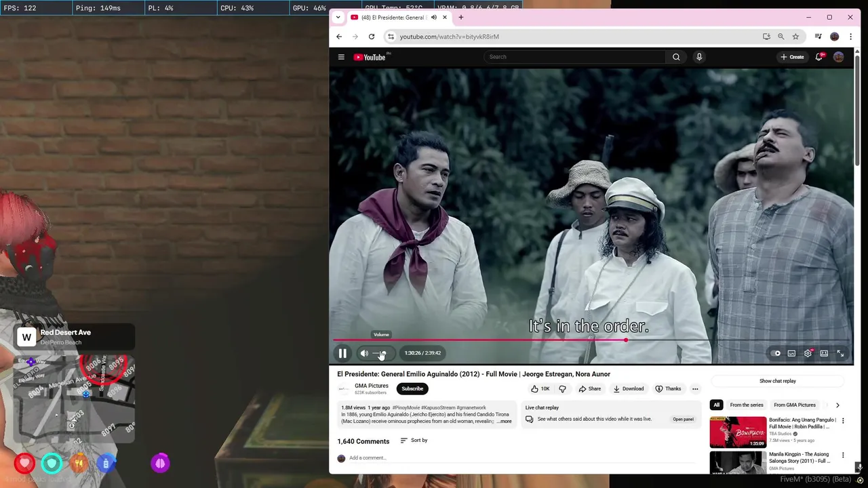Show chat replay
868x488 pixels.
pos(778,381)
